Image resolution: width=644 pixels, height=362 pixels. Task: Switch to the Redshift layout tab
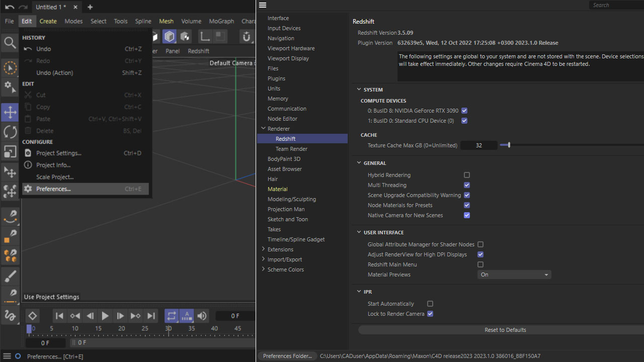tap(198, 51)
